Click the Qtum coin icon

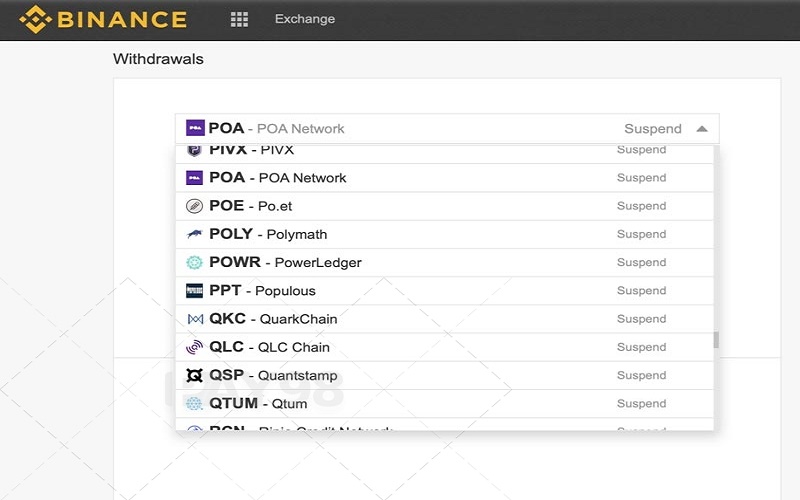[194, 404]
